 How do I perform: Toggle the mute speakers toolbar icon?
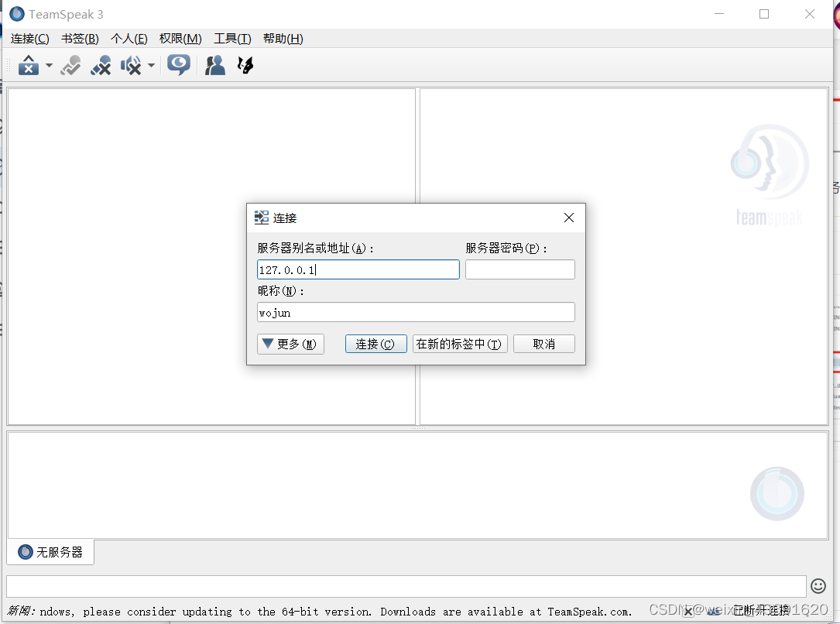(131, 65)
